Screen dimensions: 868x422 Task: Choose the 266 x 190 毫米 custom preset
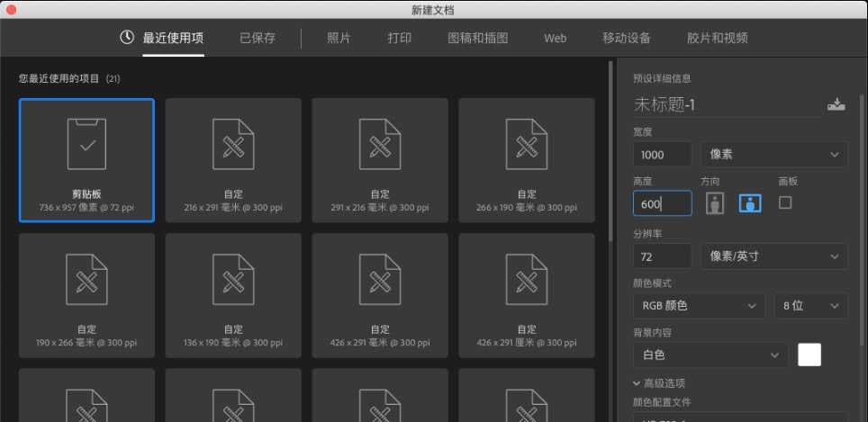[527, 159]
